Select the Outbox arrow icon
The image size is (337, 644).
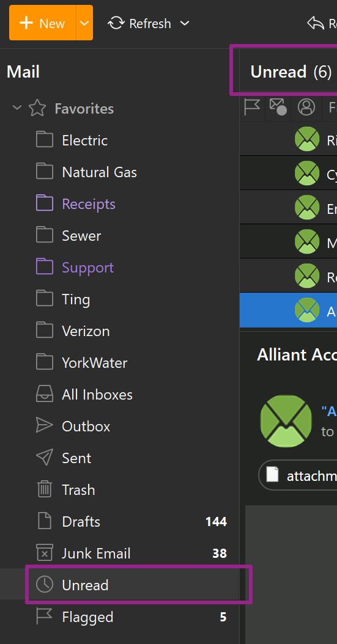click(45, 426)
